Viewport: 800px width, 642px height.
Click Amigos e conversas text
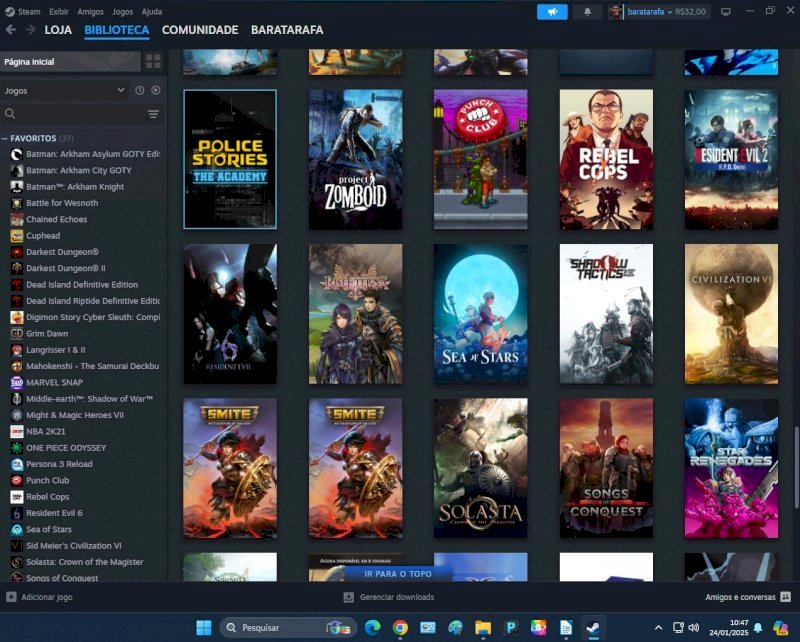click(740, 597)
